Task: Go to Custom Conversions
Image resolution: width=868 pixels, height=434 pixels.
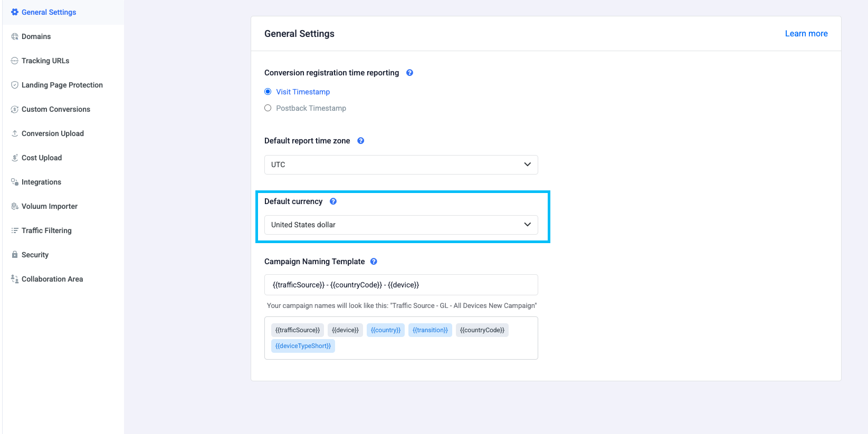Action: point(63,109)
